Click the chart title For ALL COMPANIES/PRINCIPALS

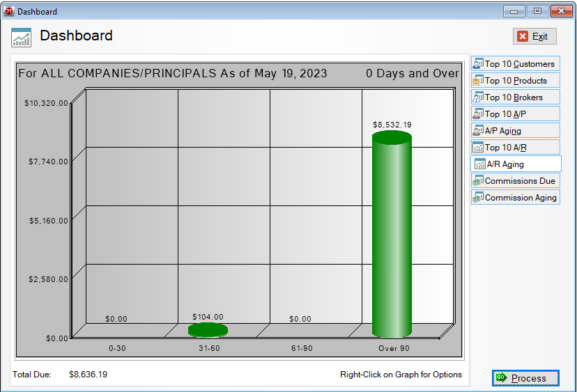pyautogui.click(x=173, y=73)
